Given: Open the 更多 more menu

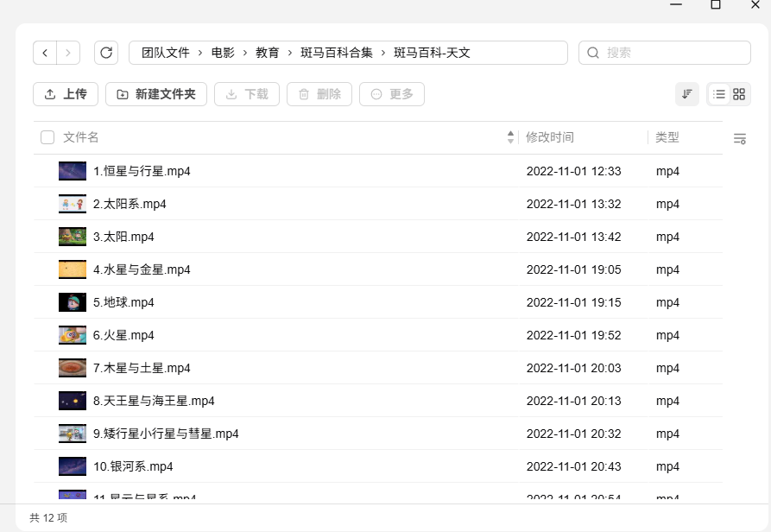Looking at the screenshot, I should (392, 94).
